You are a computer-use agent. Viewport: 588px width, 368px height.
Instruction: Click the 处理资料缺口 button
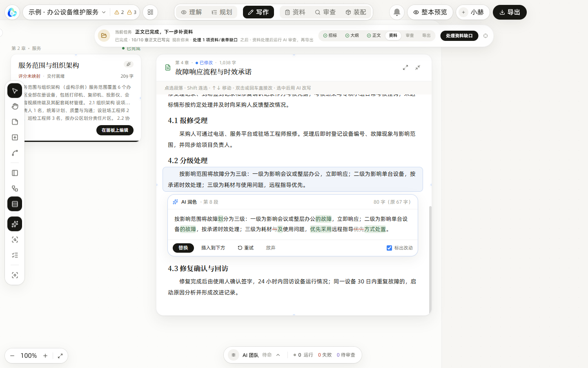pos(459,36)
